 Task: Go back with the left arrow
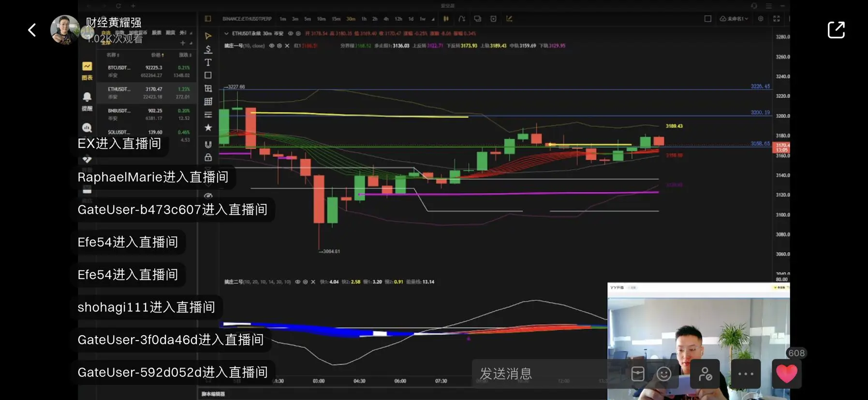click(32, 30)
